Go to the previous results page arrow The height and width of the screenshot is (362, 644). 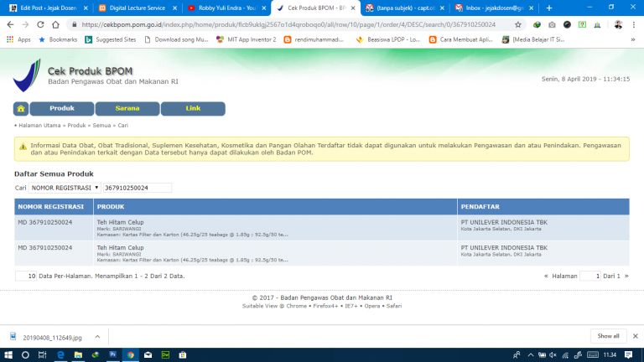[546, 276]
